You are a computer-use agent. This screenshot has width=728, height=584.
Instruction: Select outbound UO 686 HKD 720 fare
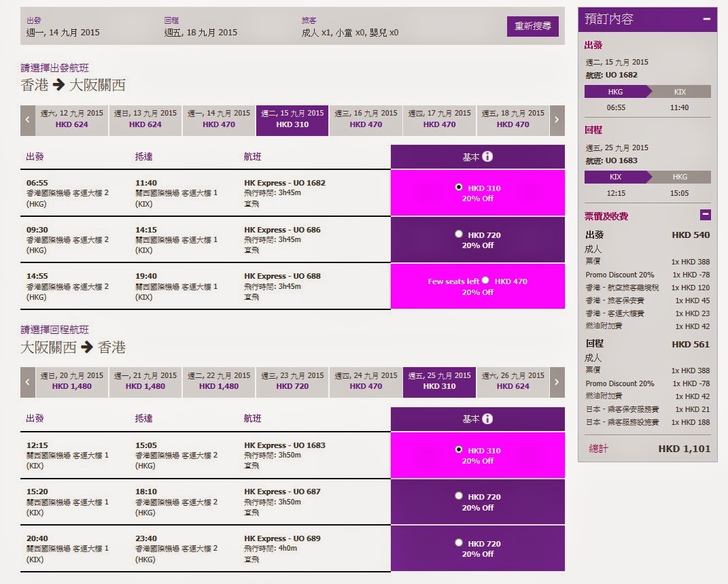[x=459, y=234]
